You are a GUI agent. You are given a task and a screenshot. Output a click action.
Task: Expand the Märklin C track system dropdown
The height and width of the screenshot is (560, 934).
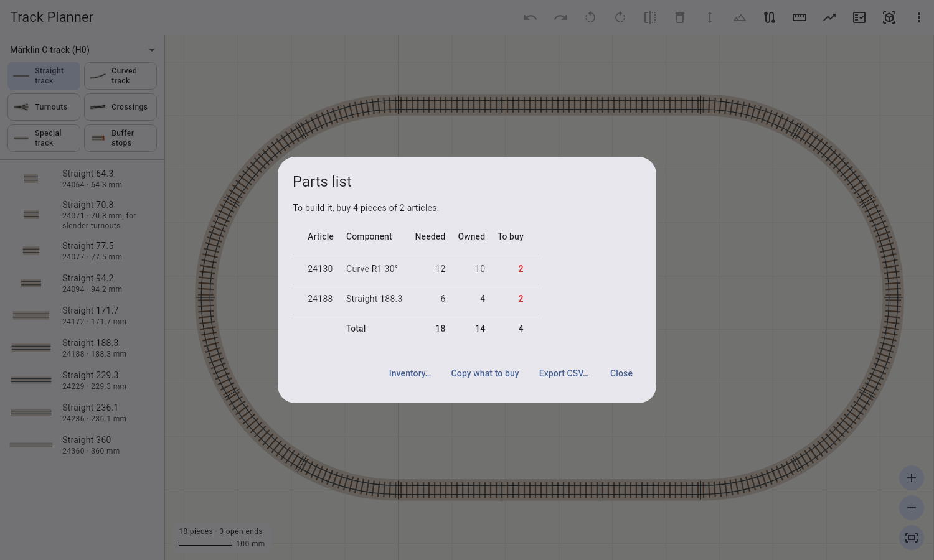[82, 50]
